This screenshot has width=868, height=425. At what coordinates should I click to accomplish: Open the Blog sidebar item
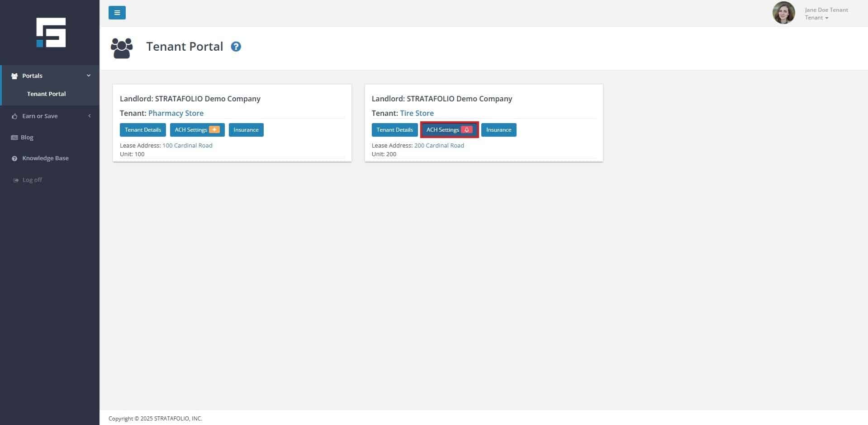[27, 137]
